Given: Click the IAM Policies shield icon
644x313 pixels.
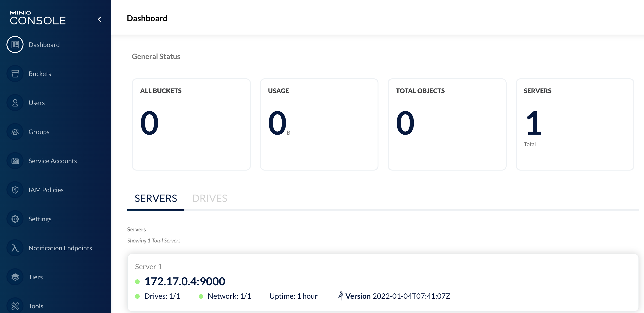Looking at the screenshot, I should click(x=15, y=190).
